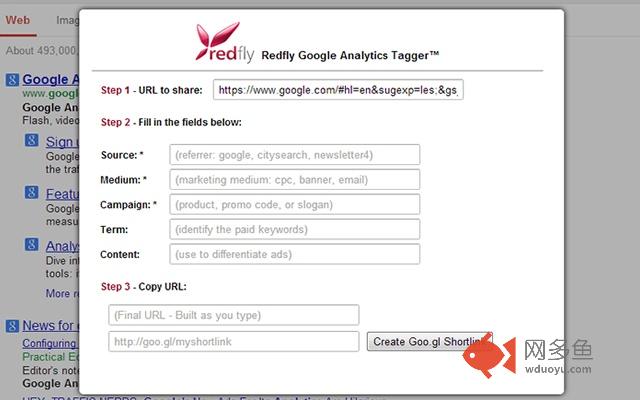Screen dimensions: 640x400
Task: Click Step 3 Copy URL text
Action: click(144, 287)
